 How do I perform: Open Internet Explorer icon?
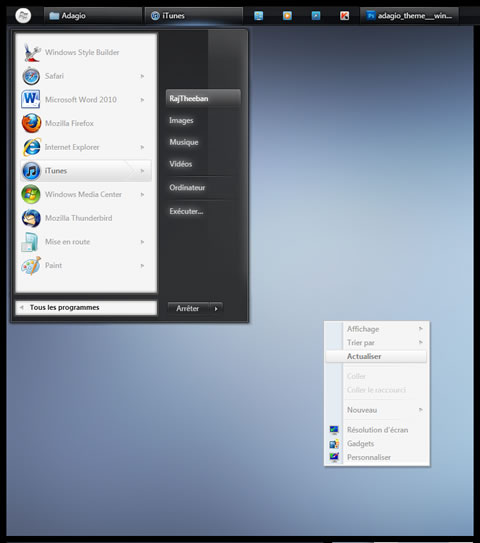coord(32,147)
